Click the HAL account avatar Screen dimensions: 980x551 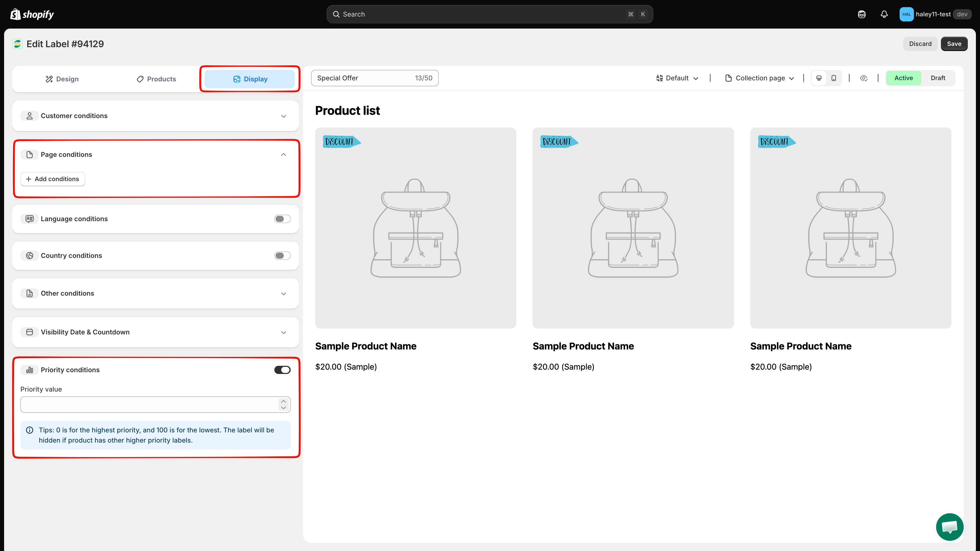(x=906, y=14)
